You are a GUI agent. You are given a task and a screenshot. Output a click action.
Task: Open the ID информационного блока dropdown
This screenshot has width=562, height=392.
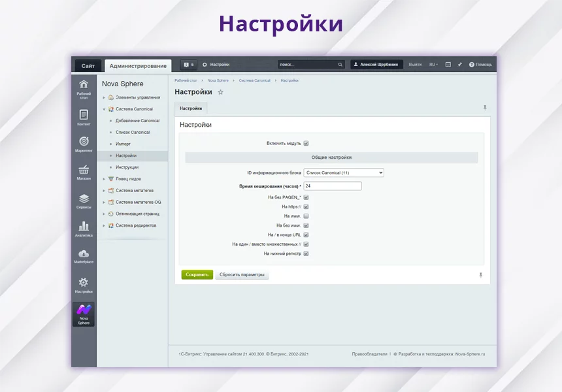pos(344,172)
